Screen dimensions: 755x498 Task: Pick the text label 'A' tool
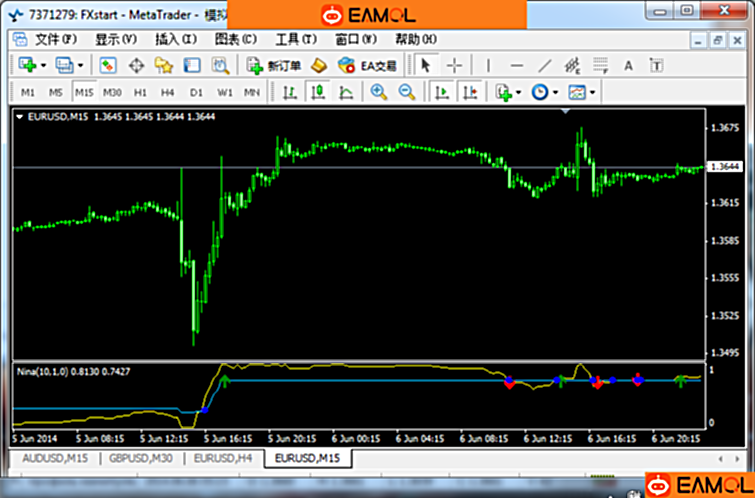pyautogui.click(x=629, y=65)
